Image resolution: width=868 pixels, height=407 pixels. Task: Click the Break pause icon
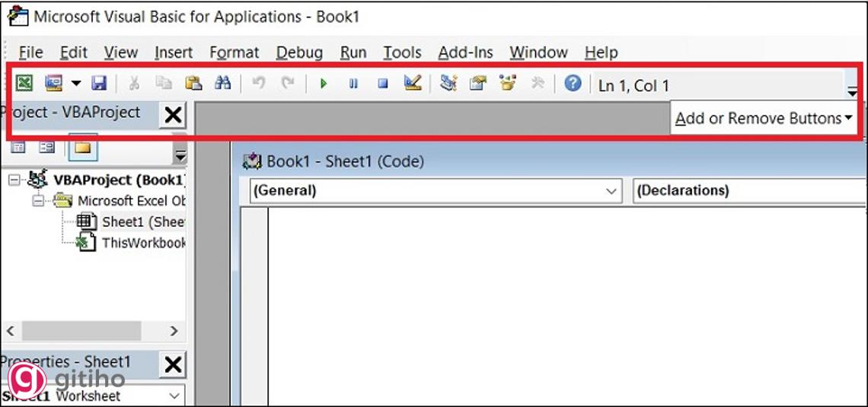click(353, 84)
